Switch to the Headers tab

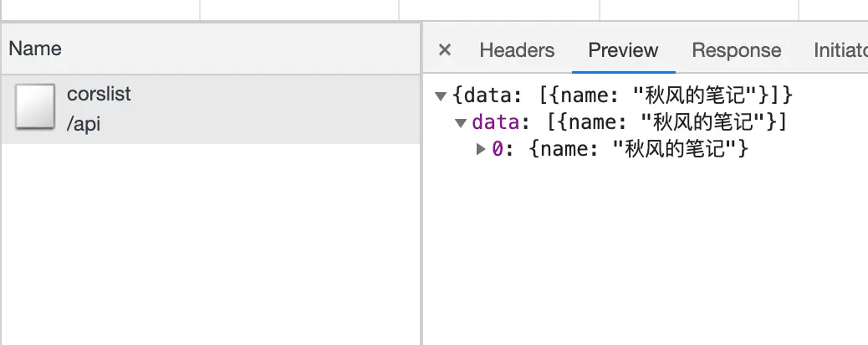click(x=517, y=50)
